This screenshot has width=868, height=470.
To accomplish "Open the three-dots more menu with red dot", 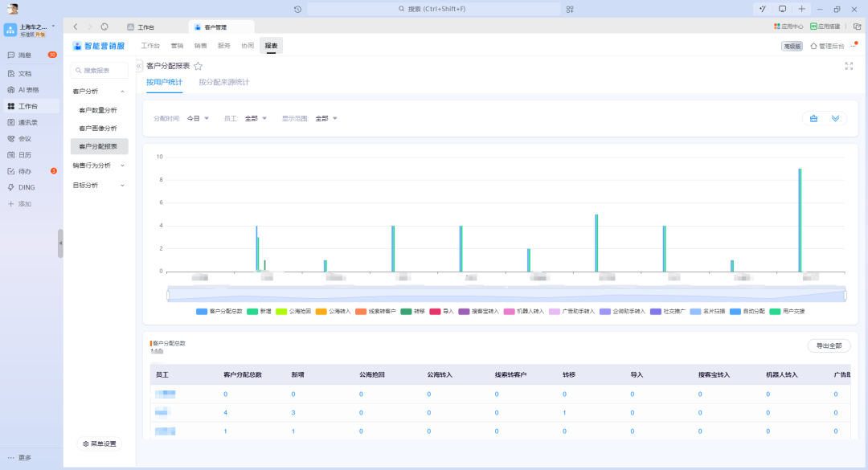I will [854, 46].
